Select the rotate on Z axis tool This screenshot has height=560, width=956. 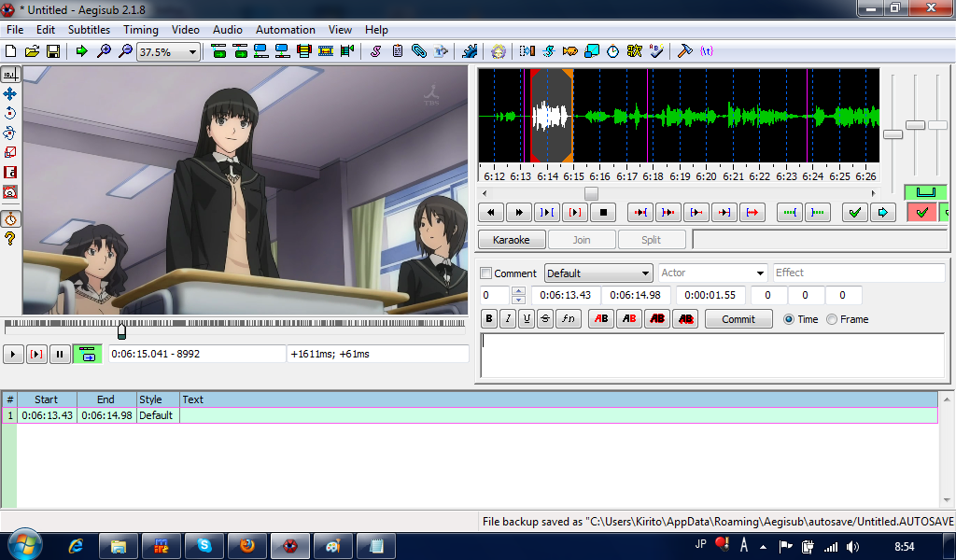10,113
